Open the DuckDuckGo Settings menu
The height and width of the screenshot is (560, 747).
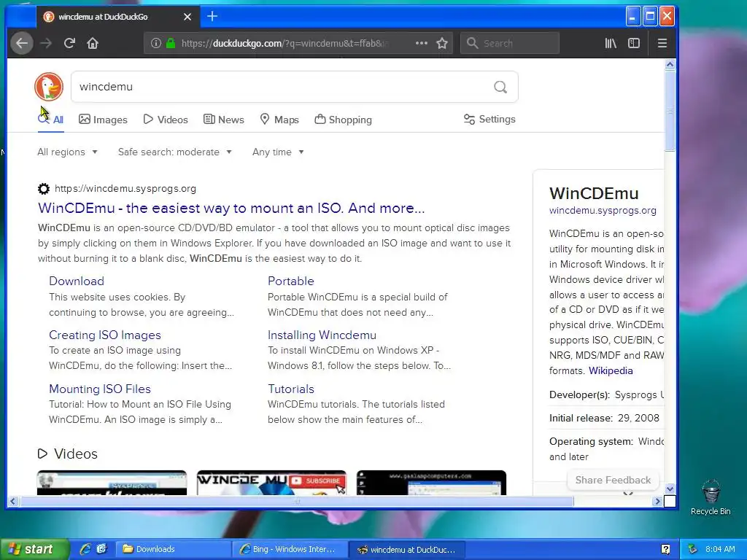(489, 119)
